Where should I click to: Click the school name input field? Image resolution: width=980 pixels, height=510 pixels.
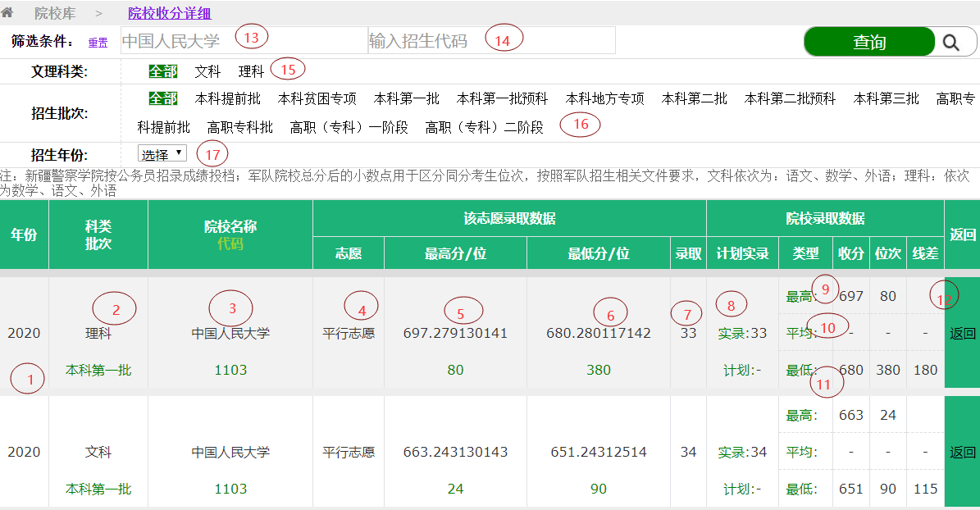tap(244, 40)
